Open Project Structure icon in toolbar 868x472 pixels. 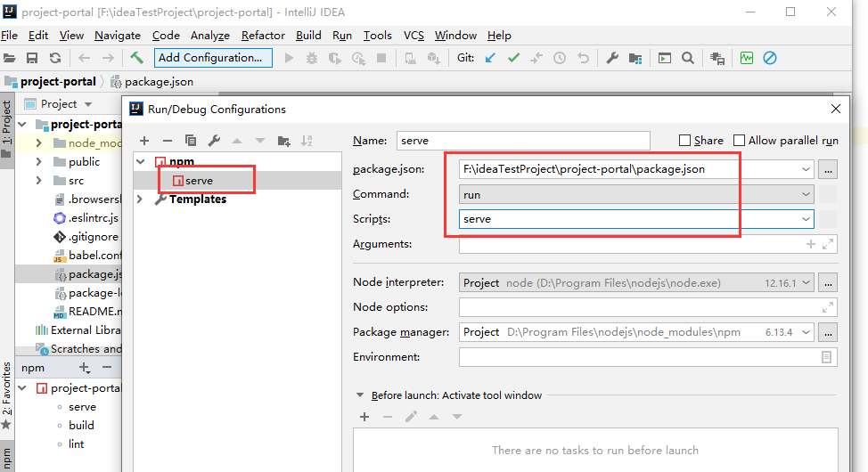tap(635, 58)
